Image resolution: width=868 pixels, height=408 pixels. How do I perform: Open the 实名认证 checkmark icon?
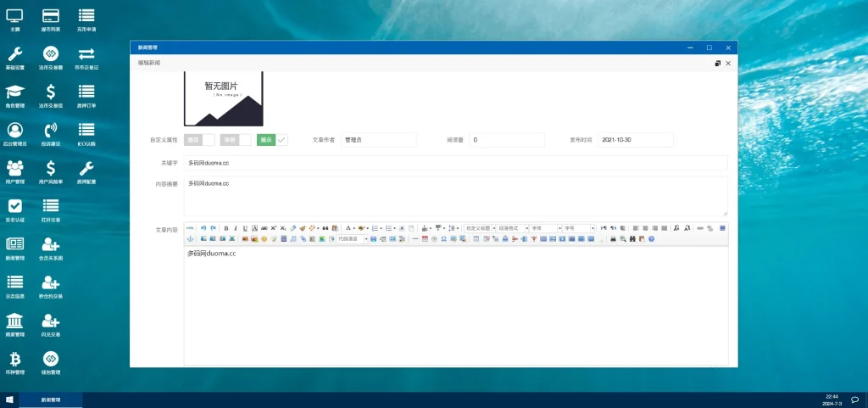pyautogui.click(x=15, y=208)
